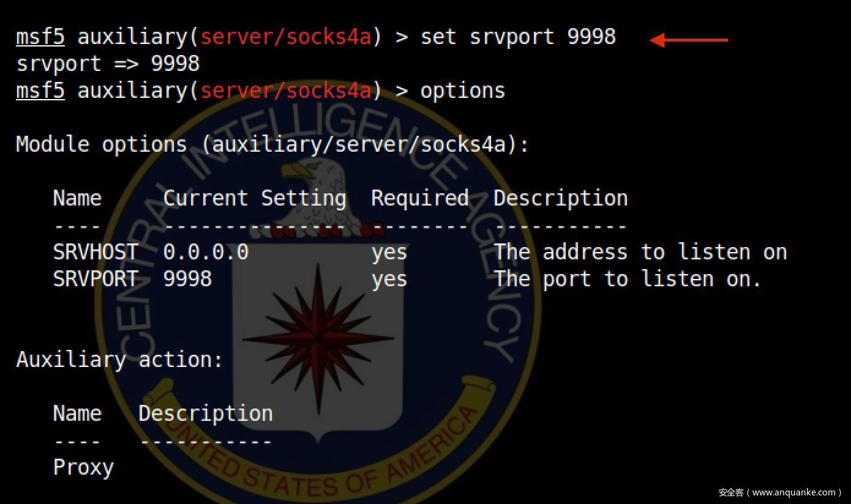Screen dimensions: 851x504
Task: Click the 0.0.0.0 address value
Action: (206, 252)
